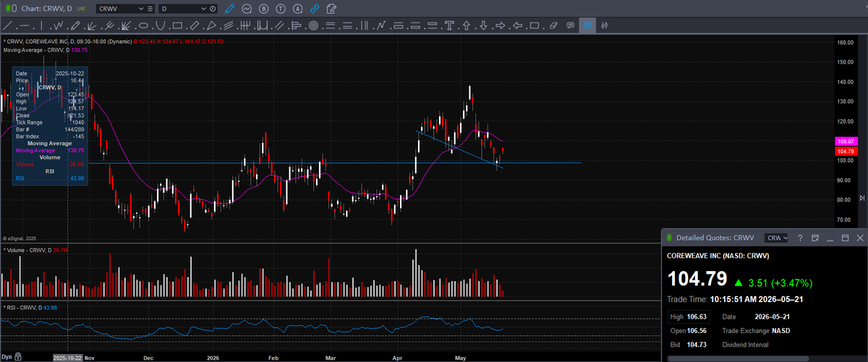Click the circled A icon
This screenshot has width=868, height=362.
tap(296, 8)
